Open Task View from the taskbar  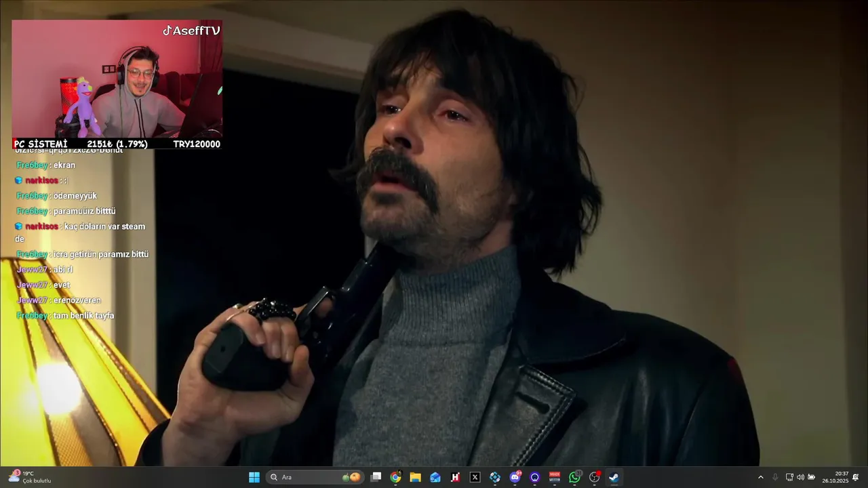pyautogui.click(x=376, y=477)
